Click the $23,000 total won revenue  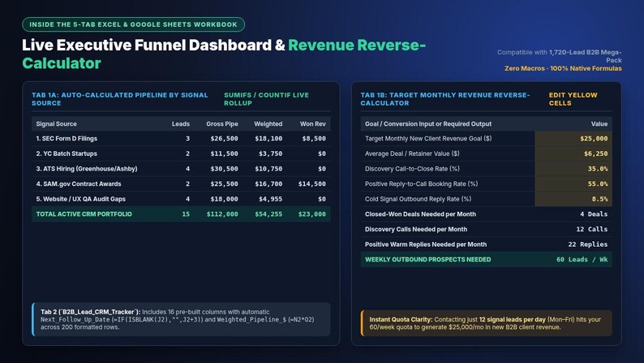click(312, 214)
